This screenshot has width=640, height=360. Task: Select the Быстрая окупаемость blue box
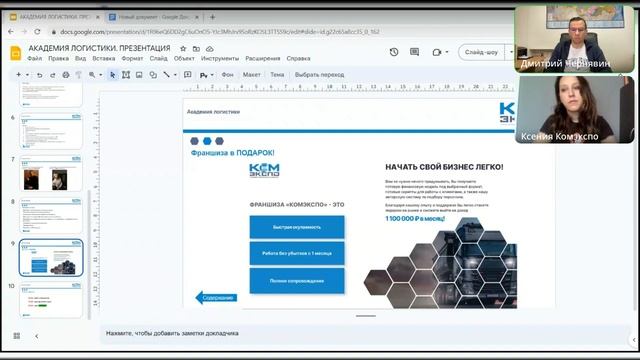pos(297,227)
